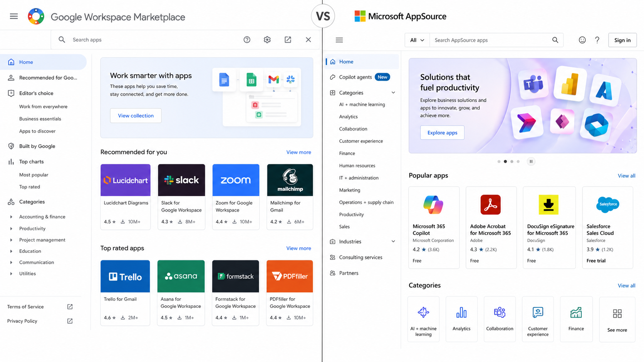This screenshot has width=644, height=362.
Task: Expand Education category
Action: pyautogui.click(x=11, y=251)
